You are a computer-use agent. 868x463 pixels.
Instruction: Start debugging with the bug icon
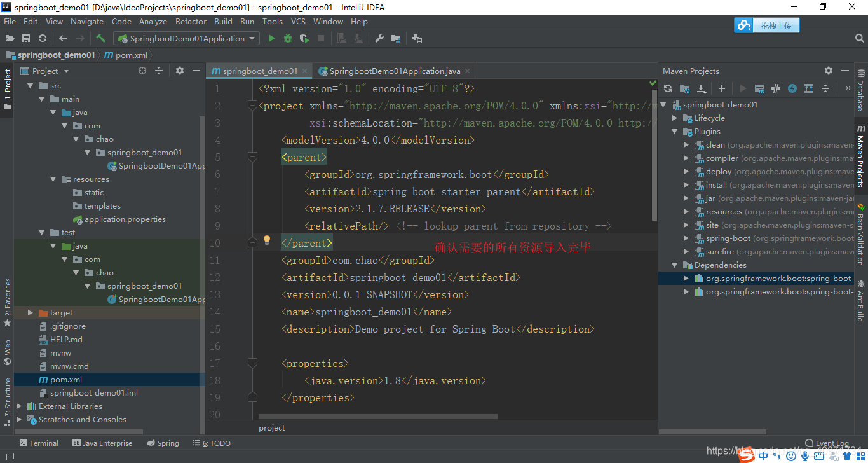[x=288, y=38]
